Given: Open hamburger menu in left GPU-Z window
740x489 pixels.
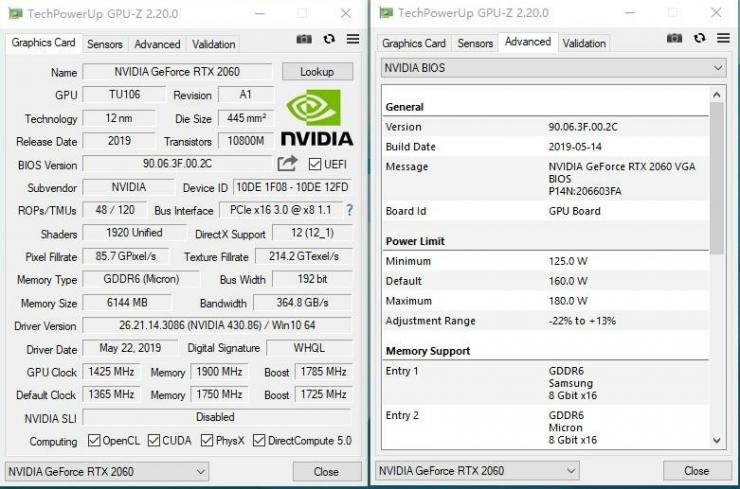Looking at the screenshot, I should (x=353, y=39).
